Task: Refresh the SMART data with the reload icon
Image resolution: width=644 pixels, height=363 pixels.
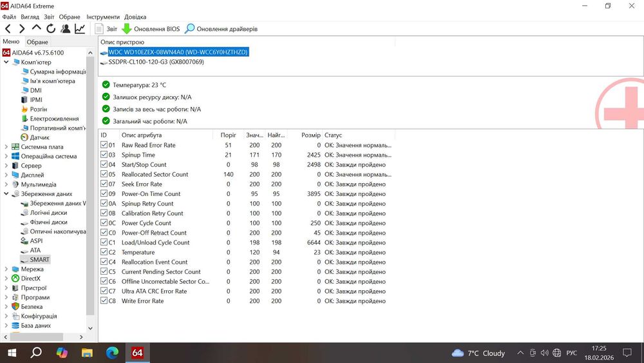Action: (x=51, y=29)
